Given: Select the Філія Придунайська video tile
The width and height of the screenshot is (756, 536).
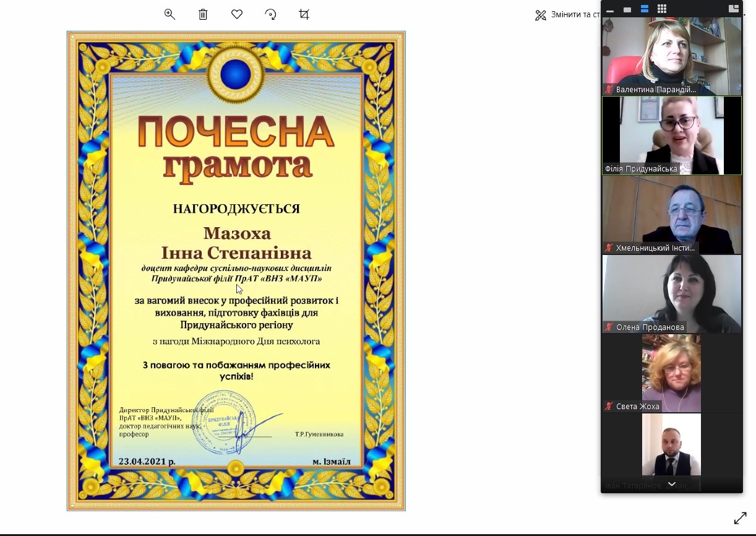Looking at the screenshot, I should (671, 135).
